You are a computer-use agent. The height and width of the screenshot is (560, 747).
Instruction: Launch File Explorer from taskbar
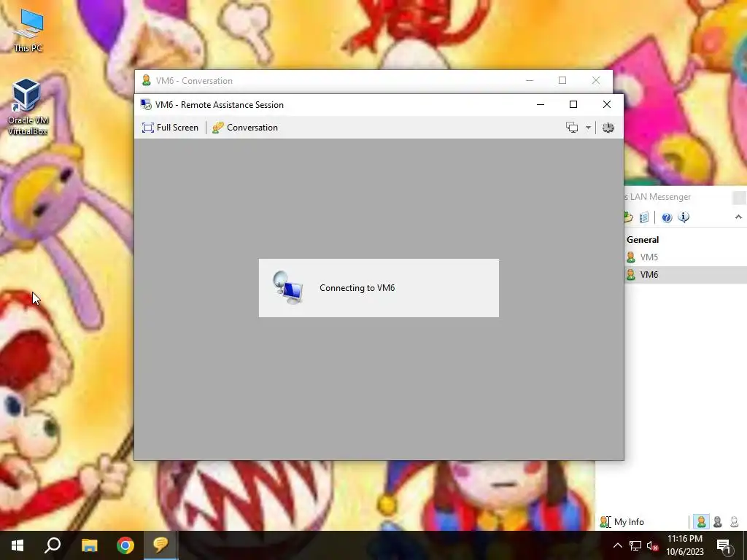[x=89, y=545]
